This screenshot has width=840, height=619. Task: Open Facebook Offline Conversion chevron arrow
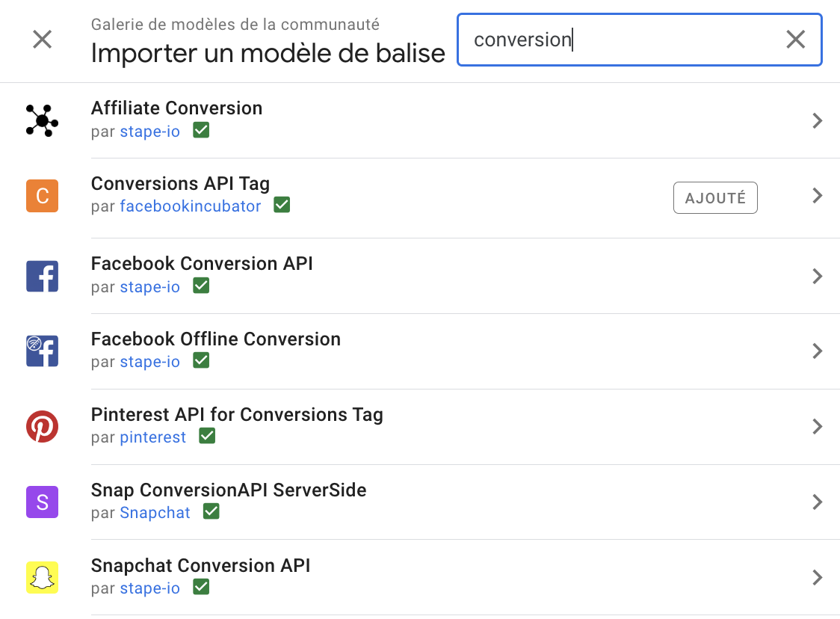click(x=817, y=351)
